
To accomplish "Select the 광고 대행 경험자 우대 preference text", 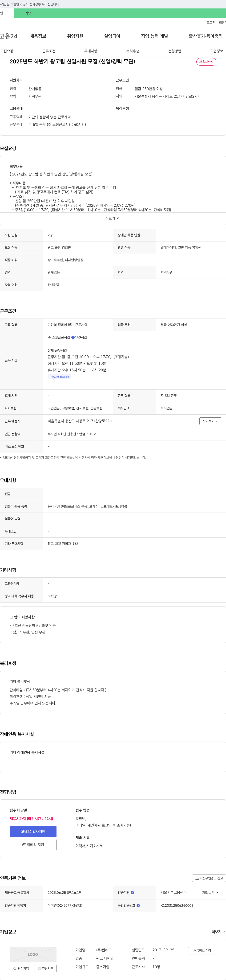I will 63,544.
